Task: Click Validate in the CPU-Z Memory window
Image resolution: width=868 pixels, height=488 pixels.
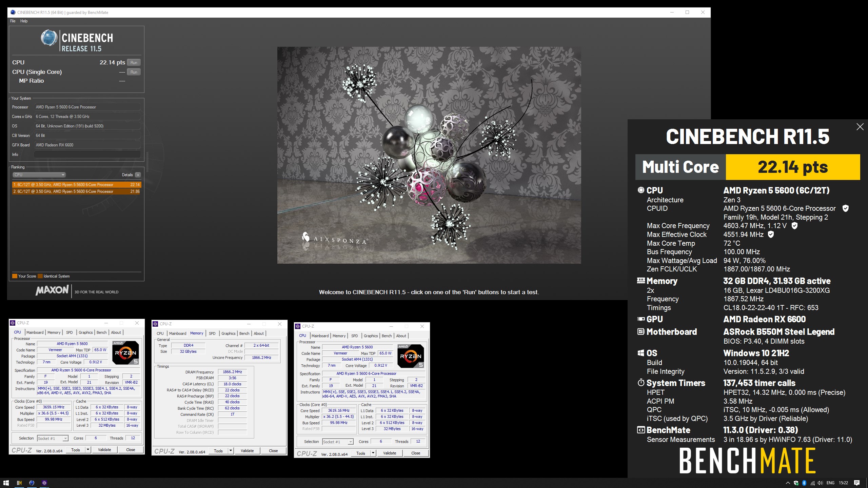Action: [247, 451]
